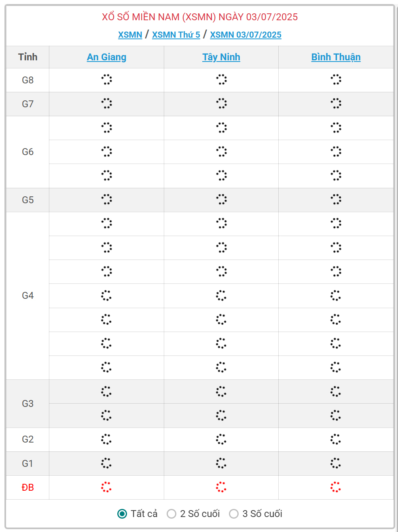Click the Tây Ninh G7 loading spinner
The image size is (398, 532).
221,103
